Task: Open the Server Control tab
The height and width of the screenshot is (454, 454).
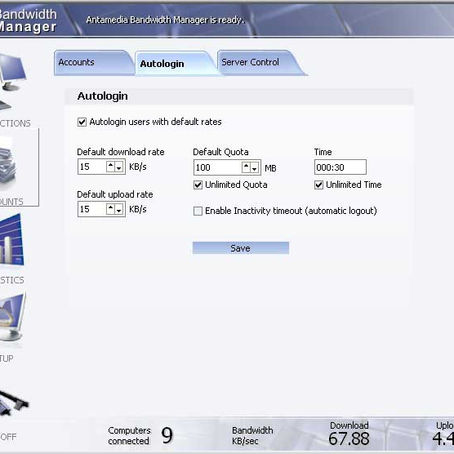Action: (260, 63)
